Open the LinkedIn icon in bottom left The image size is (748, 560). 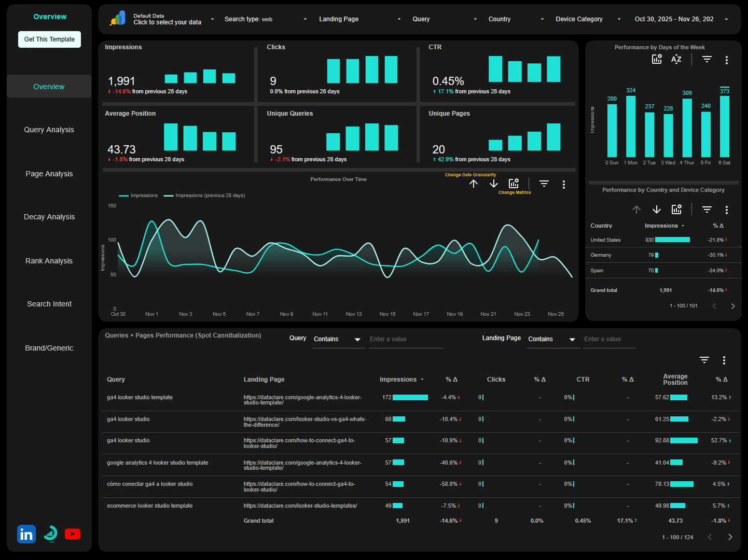26,534
